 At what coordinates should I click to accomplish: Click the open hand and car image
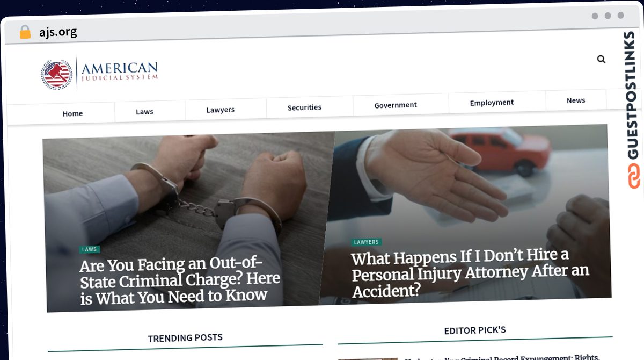(467, 215)
